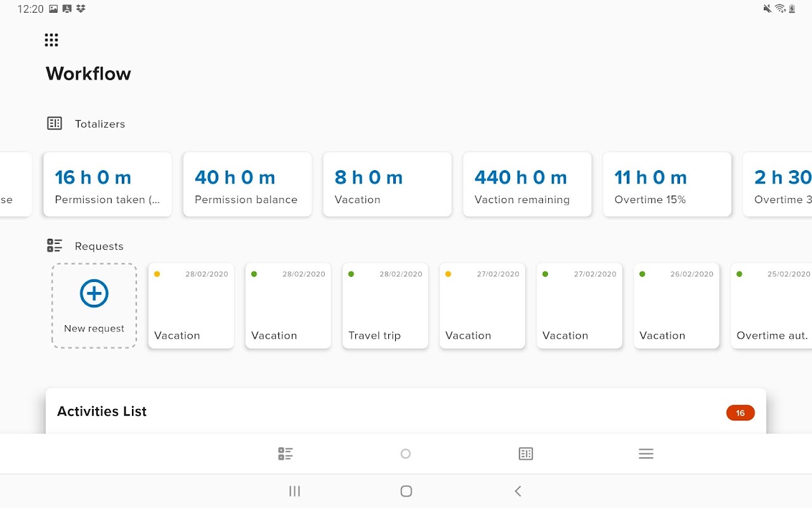The image size is (812, 508).
Task: Tap the Wi-Fi icon in status bar
Action: coord(780,9)
